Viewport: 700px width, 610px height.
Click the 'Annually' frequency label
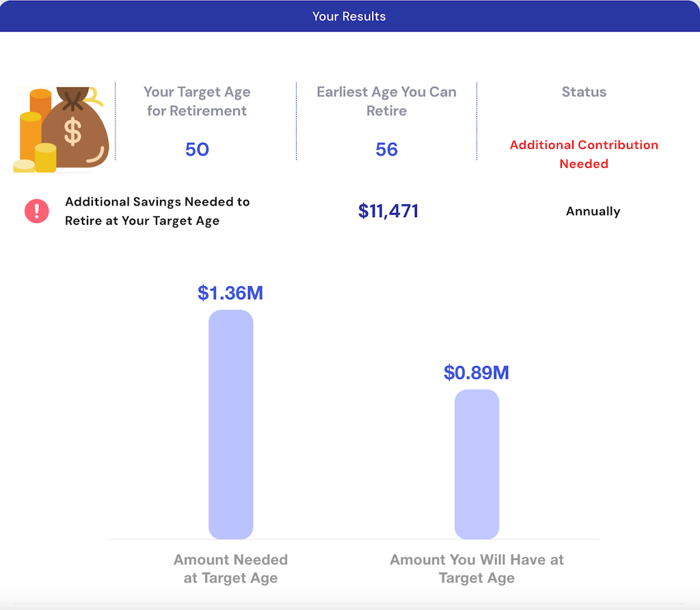(593, 212)
